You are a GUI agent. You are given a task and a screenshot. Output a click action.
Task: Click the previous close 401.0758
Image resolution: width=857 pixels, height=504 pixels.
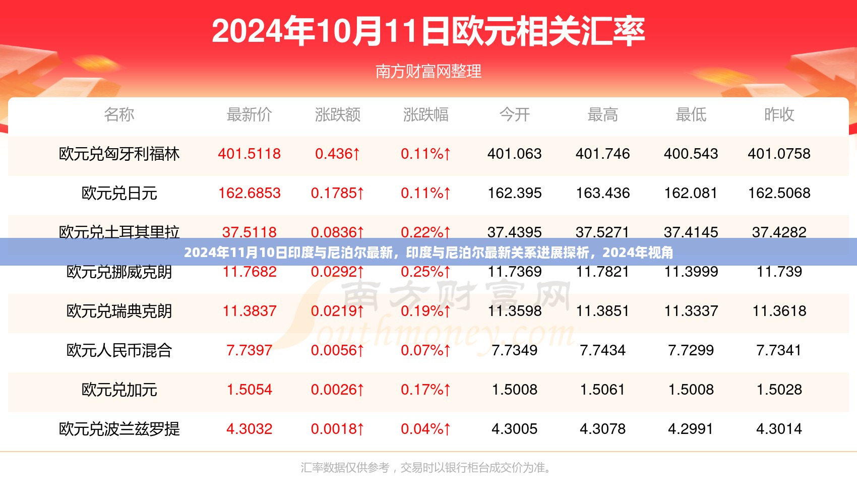[x=779, y=154]
